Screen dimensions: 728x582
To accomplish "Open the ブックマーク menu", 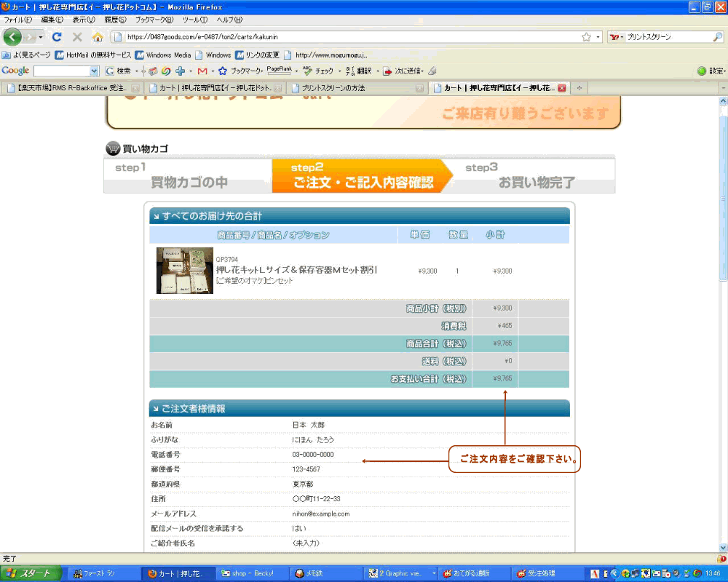I will click(x=154, y=20).
